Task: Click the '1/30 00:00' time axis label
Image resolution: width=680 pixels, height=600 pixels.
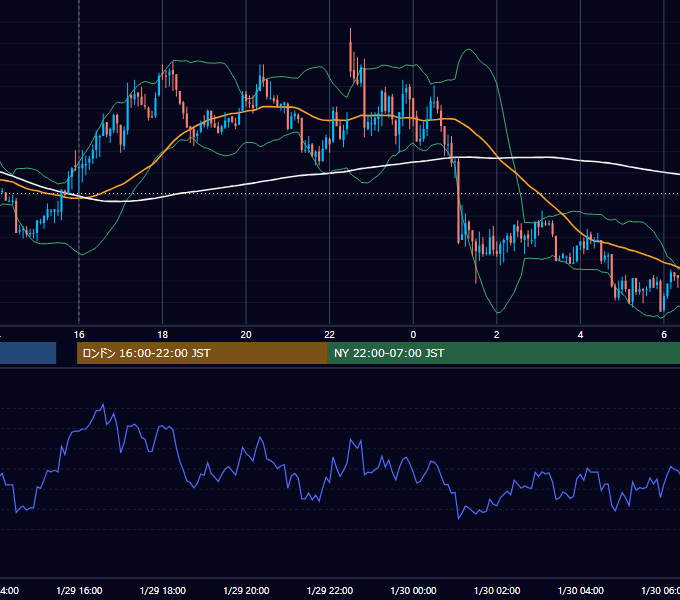Action: point(413,590)
